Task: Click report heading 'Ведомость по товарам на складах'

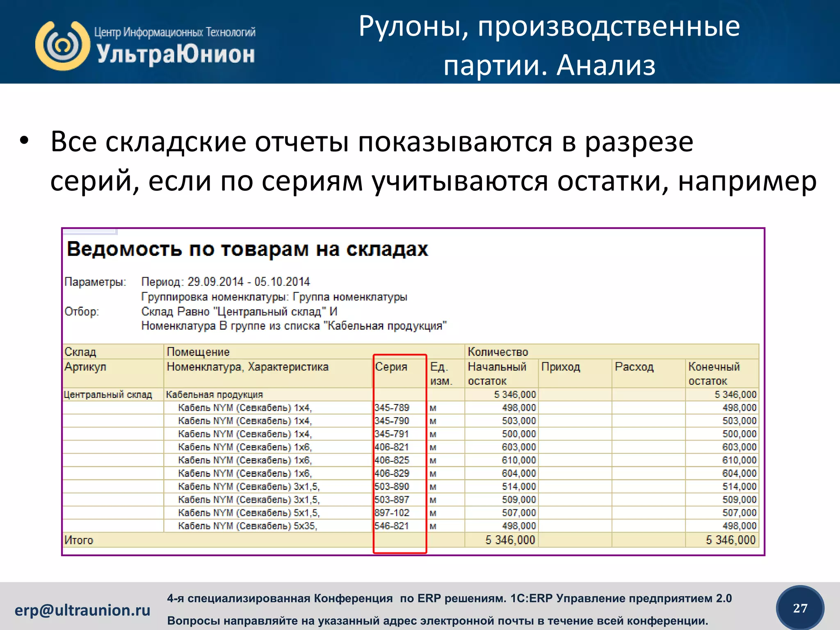Action: click(x=247, y=249)
